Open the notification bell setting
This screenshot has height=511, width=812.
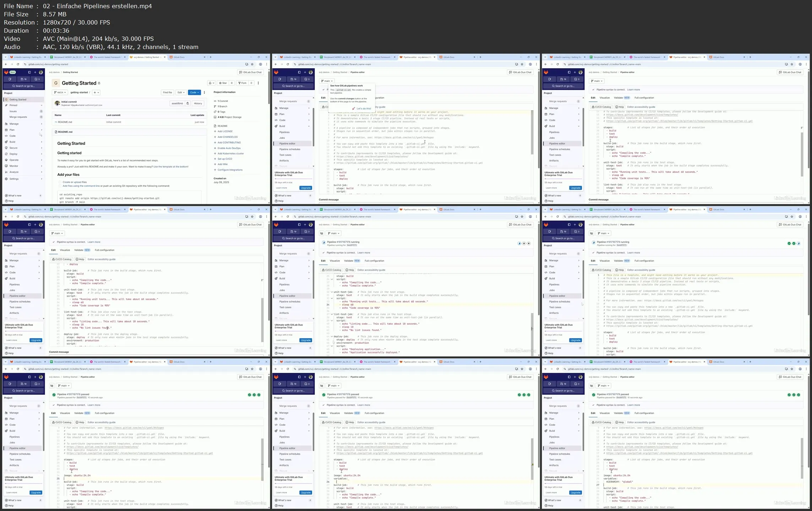point(211,83)
